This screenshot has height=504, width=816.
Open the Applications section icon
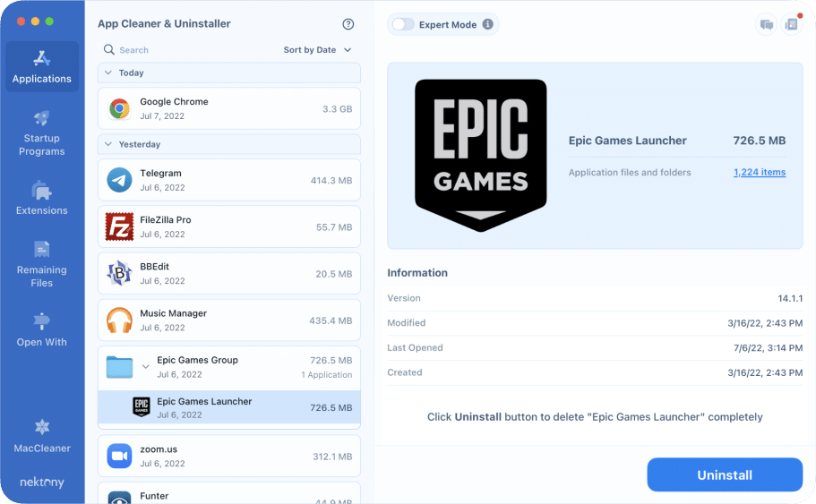point(41,59)
